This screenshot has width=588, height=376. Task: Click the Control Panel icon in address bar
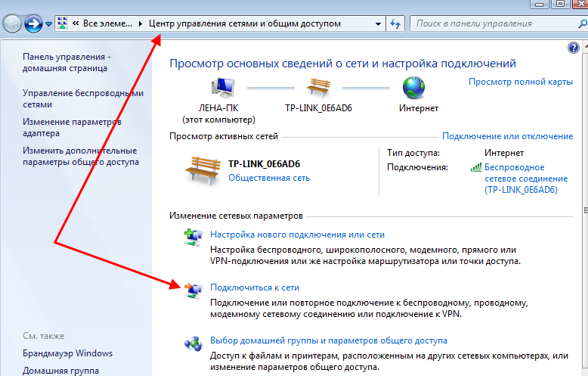(63, 23)
